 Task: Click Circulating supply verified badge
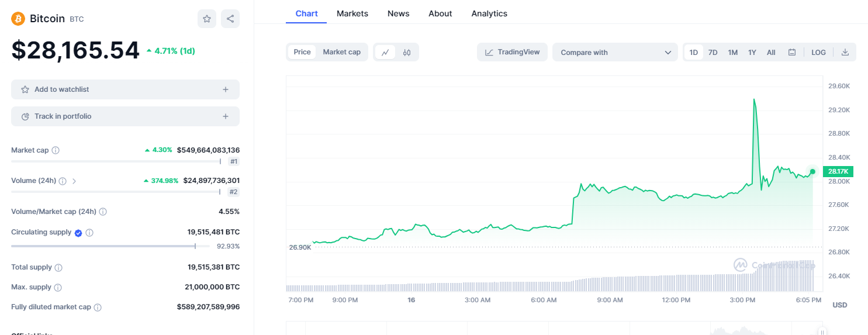tap(78, 233)
